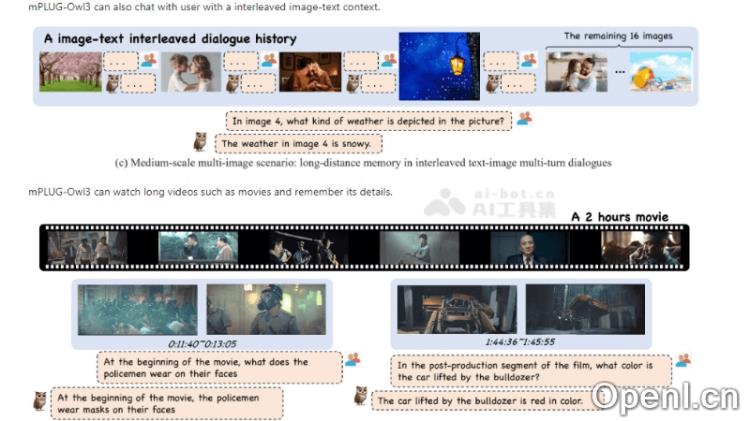This screenshot has height=421, width=750.
Task: Click the user avatar beside the bulldozer question
Action: [683, 360]
